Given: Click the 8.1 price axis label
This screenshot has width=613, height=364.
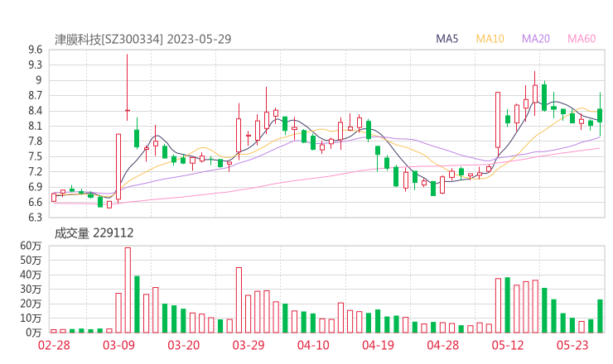Looking at the screenshot, I should click(x=35, y=126).
